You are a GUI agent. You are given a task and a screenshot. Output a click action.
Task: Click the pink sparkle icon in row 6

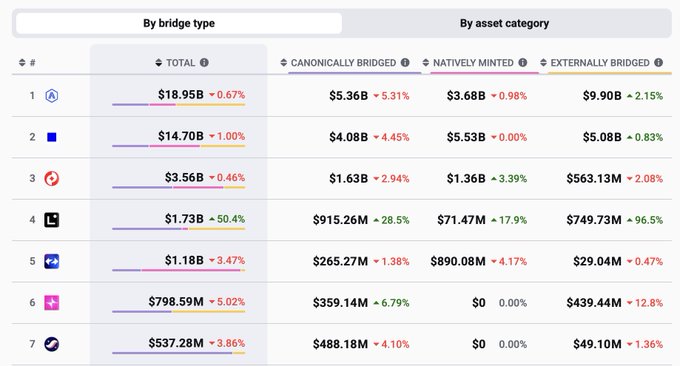[x=52, y=303]
